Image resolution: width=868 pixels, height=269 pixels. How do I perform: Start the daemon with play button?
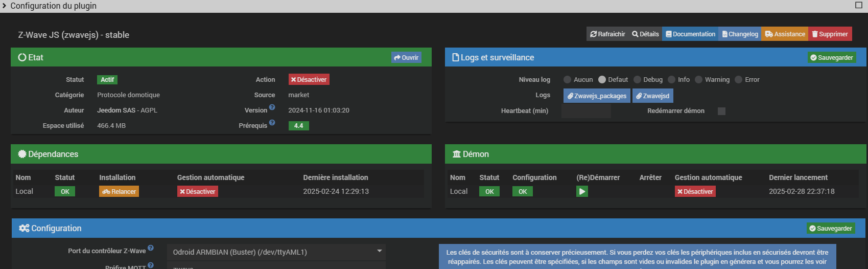(x=582, y=192)
